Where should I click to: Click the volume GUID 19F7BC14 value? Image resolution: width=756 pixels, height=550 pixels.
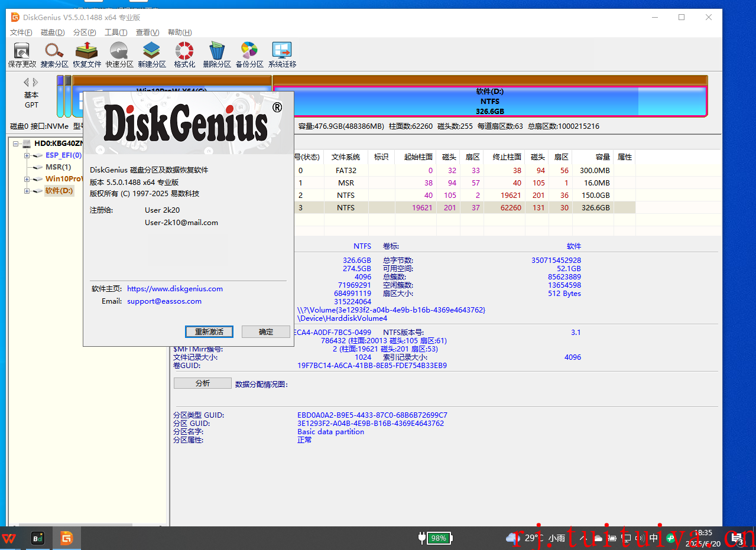[x=372, y=366]
